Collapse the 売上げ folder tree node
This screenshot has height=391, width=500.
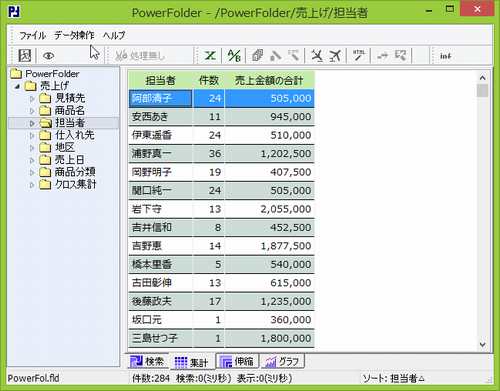17,86
